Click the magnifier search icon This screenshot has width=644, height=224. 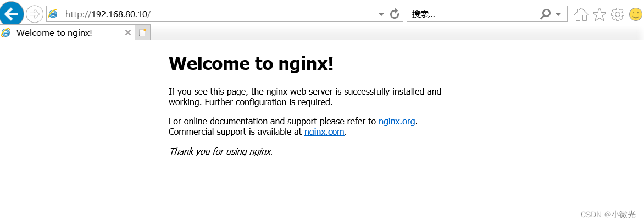[x=545, y=14]
